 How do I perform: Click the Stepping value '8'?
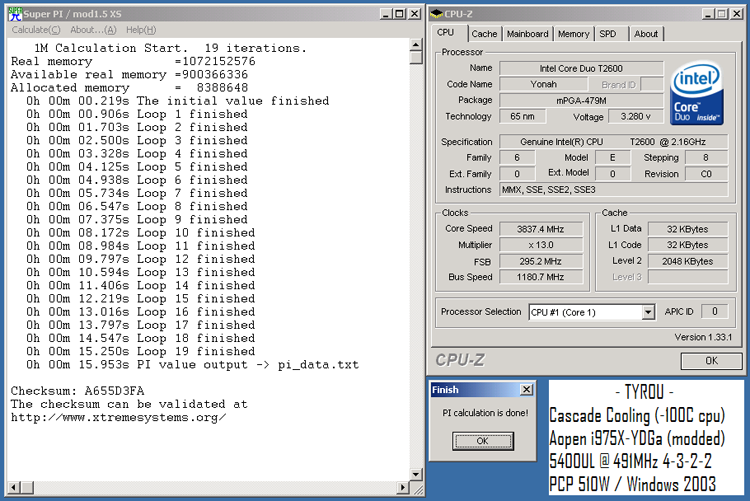[x=706, y=157]
